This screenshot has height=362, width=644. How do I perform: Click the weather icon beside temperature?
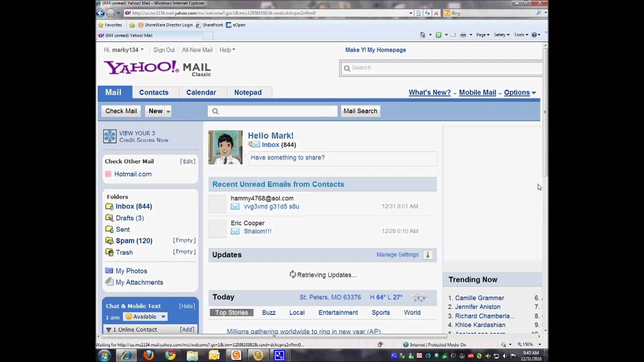click(x=419, y=297)
